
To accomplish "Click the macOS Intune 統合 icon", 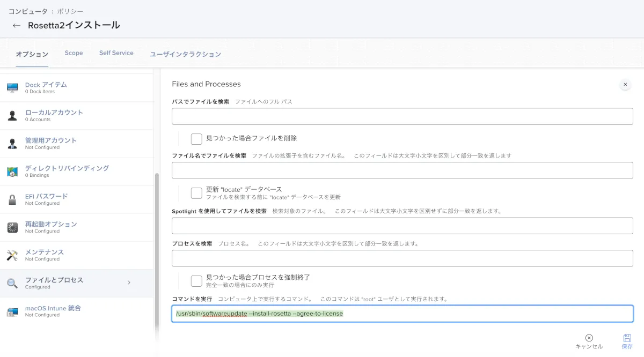I will coord(12,311).
